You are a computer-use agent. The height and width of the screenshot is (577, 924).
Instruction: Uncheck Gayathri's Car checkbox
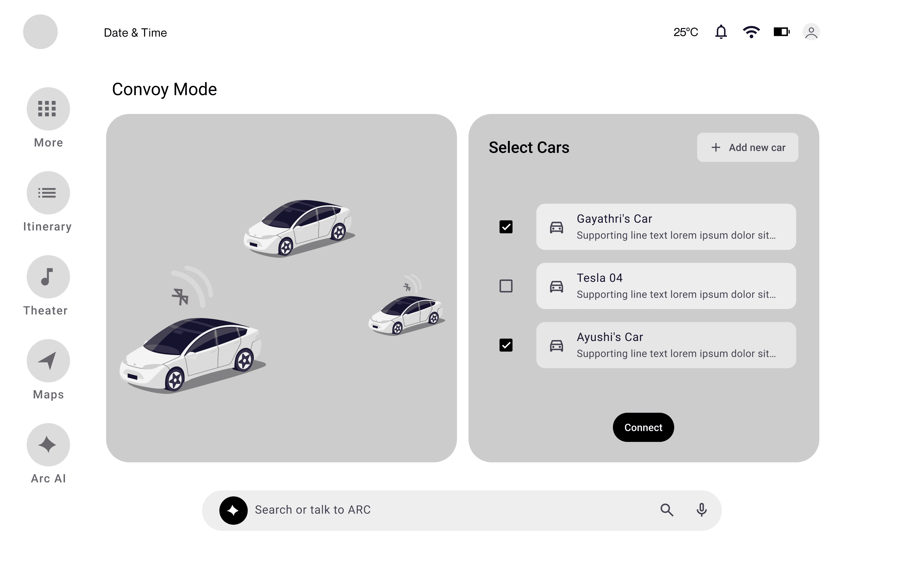click(506, 227)
